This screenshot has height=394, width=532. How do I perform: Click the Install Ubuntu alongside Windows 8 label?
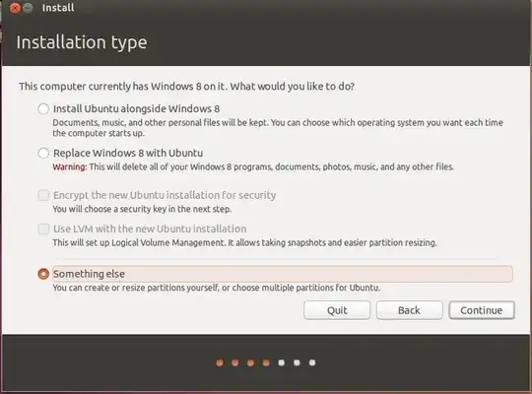point(136,109)
